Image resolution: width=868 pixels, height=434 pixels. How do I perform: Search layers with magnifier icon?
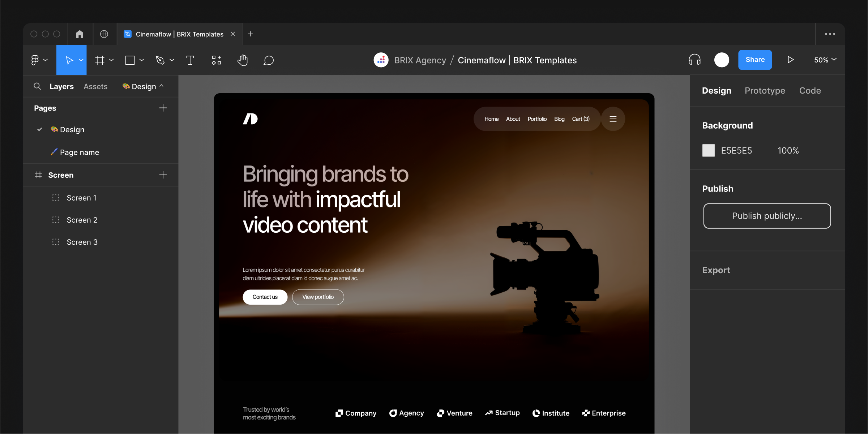[37, 86]
